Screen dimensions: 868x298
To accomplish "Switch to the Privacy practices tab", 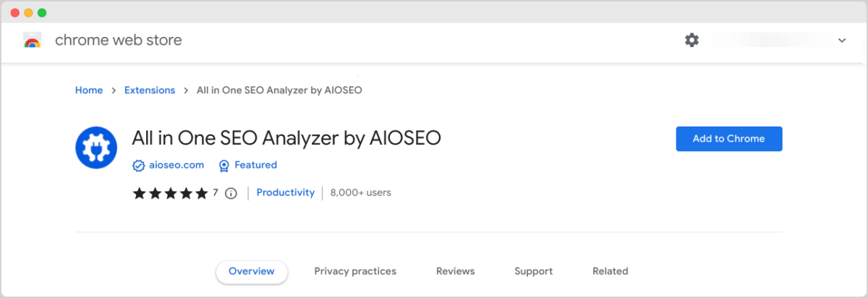I will tap(355, 271).
